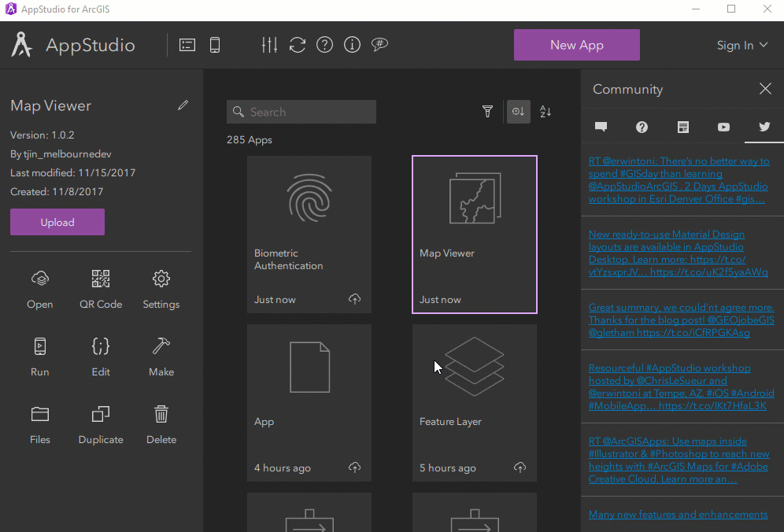Viewport: 784px width, 532px height.
Task: Click the Created: 11/8/2017 text
Action: [57, 191]
